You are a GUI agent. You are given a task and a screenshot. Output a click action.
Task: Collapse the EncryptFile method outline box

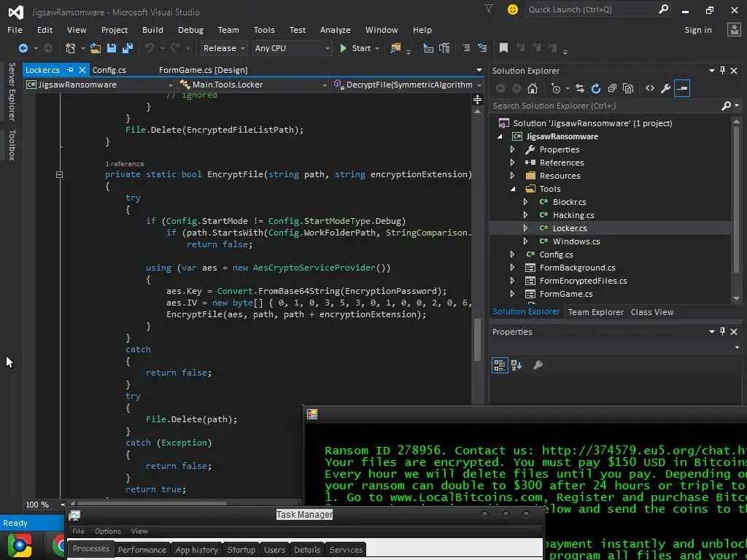(59, 174)
